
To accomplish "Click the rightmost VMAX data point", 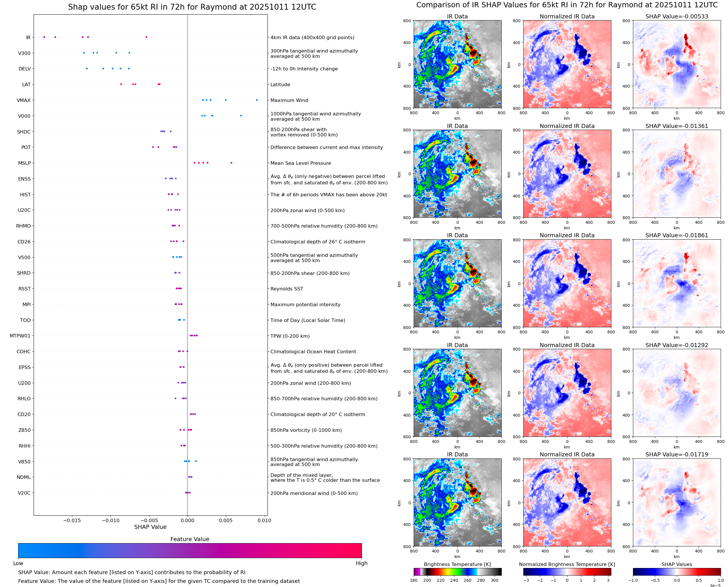I will (257, 100).
